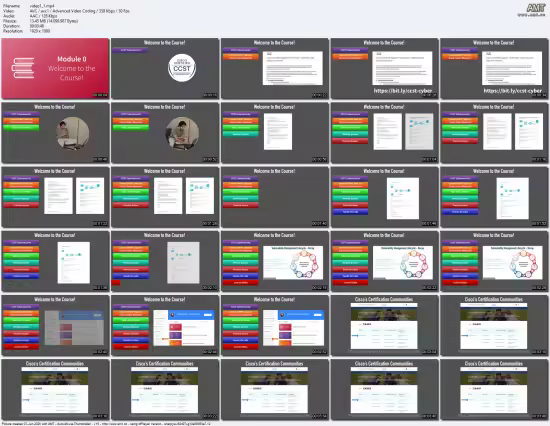Open the thumbnail with the dimmed grey dashboard screenshot

coord(55,325)
